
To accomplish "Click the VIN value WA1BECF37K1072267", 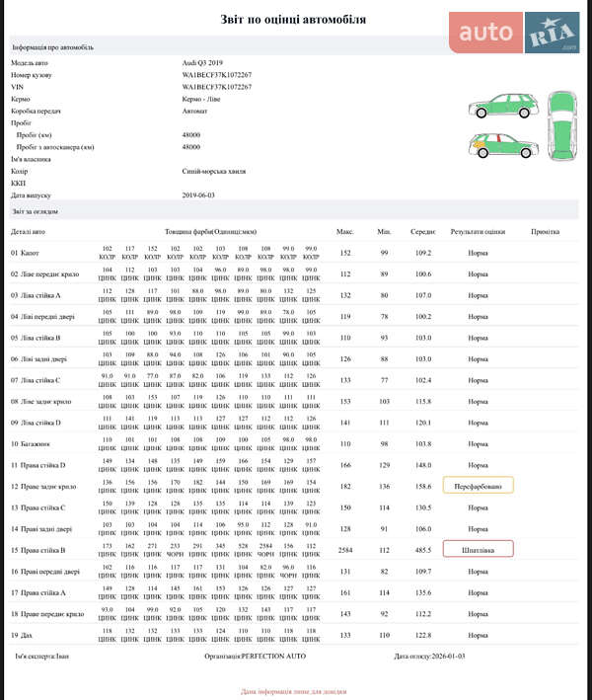I will 217,87.
